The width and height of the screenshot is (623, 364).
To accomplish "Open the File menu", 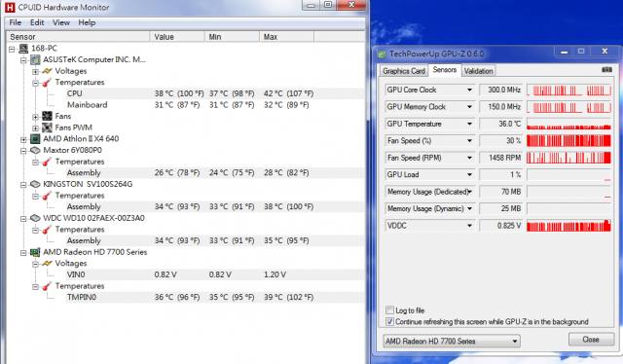I will point(16,22).
